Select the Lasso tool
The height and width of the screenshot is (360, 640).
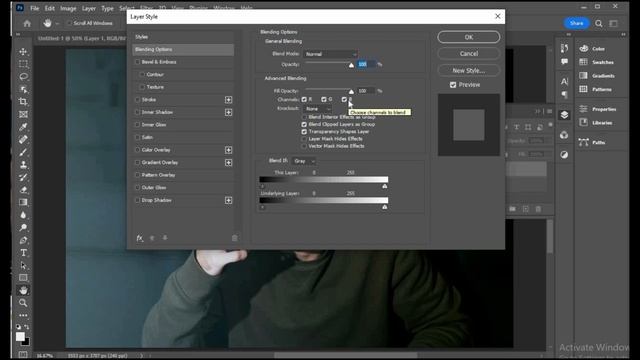pos(23,77)
